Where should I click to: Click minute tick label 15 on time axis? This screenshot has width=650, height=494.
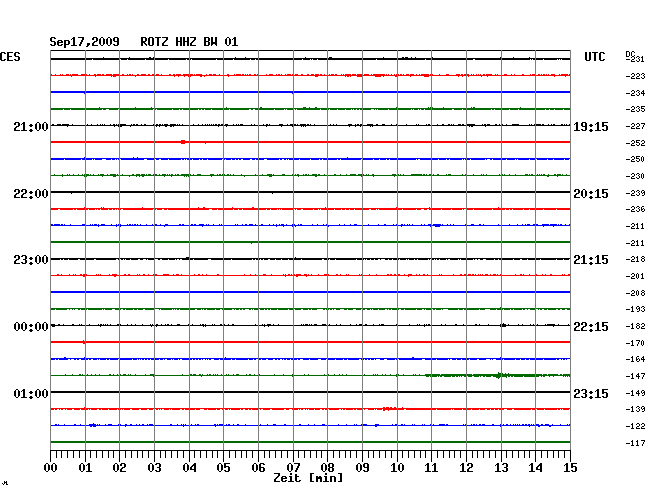(570, 468)
